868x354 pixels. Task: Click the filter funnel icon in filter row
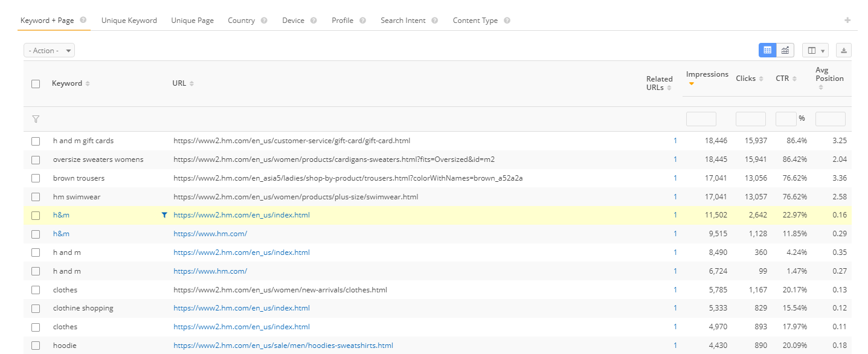point(36,119)
